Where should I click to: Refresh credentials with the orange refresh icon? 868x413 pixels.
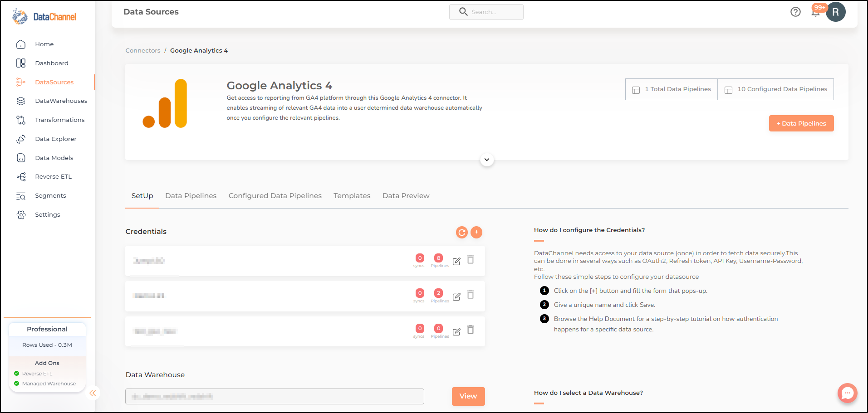(x=461, y=232)
